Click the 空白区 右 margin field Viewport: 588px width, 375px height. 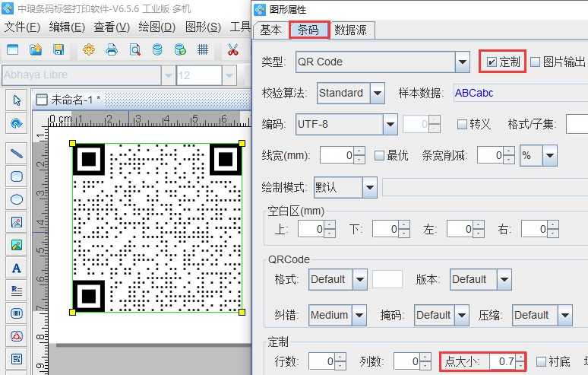(534, 229)
